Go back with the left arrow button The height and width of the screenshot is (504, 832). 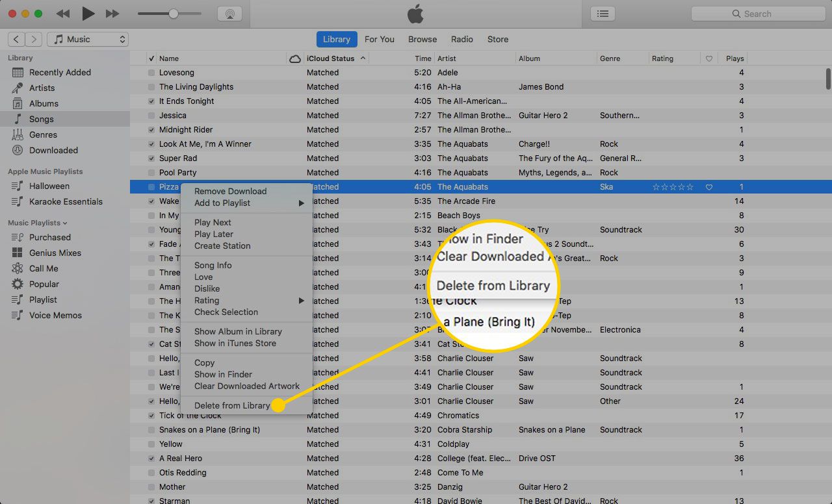16,40
